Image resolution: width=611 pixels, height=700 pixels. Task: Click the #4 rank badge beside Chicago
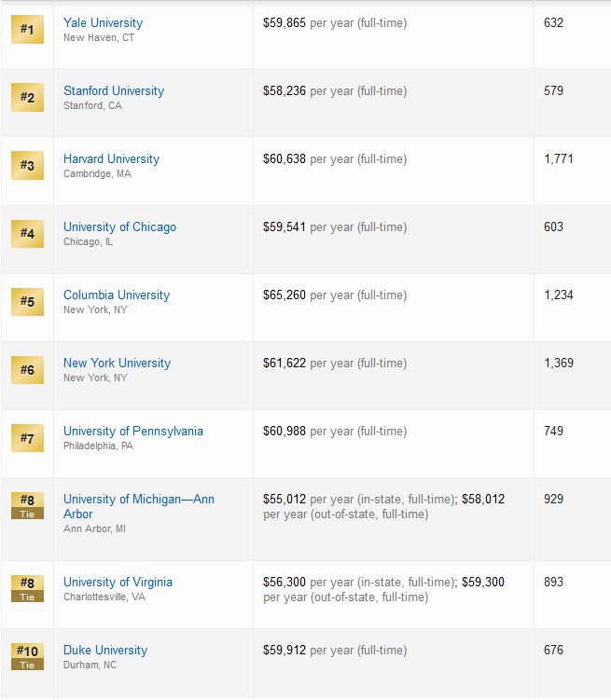coord(27,233)
